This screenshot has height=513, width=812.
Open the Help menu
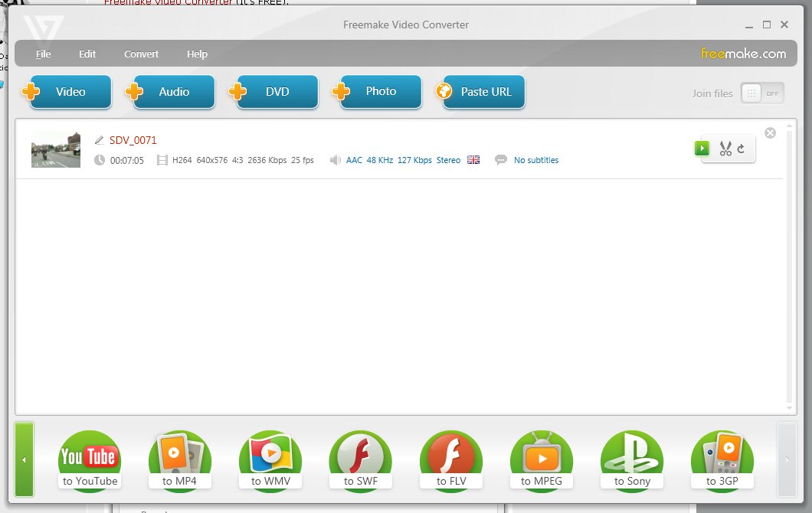click(197, 54)
